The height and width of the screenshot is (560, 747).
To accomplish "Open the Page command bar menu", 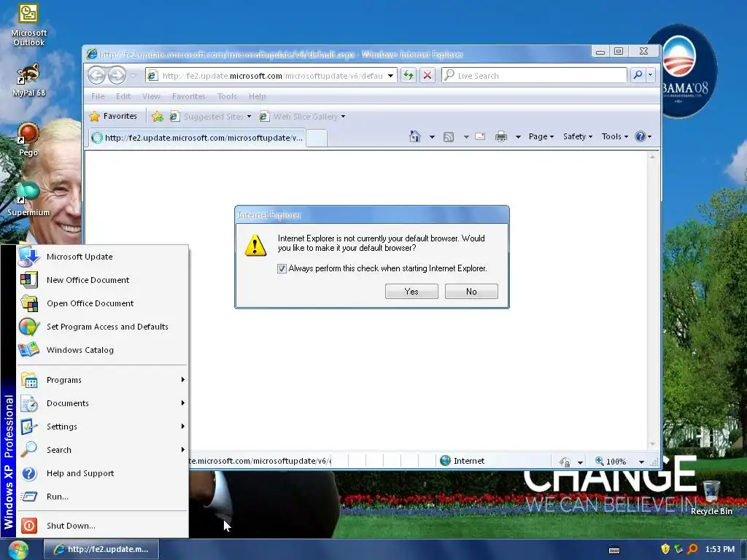I will [x=541, y=136].
